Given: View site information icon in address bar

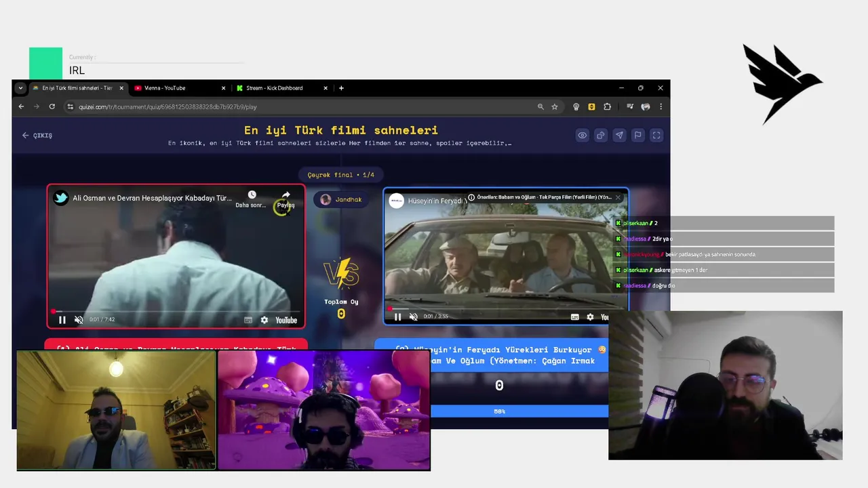Looking at the screenshot, I should 70,106.
